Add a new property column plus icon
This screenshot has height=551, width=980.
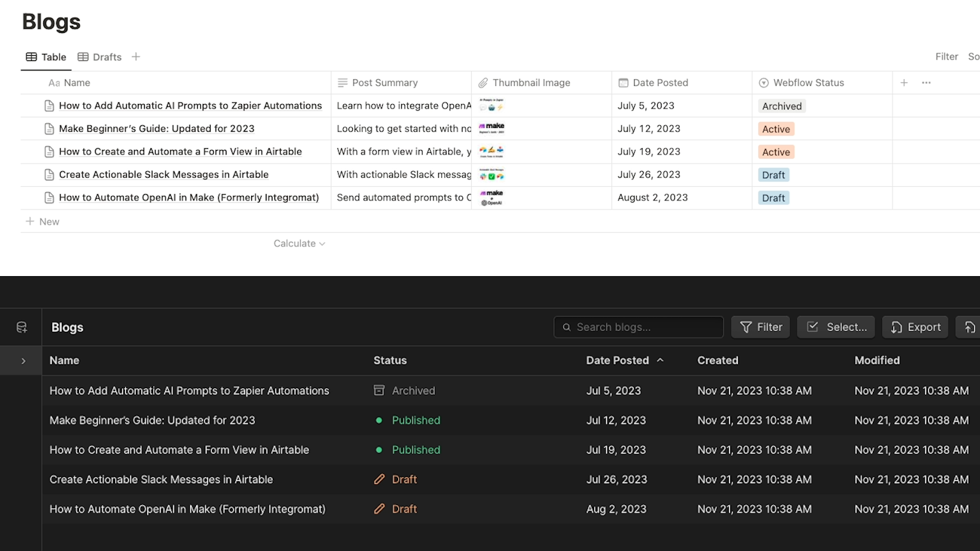point(904,83)
